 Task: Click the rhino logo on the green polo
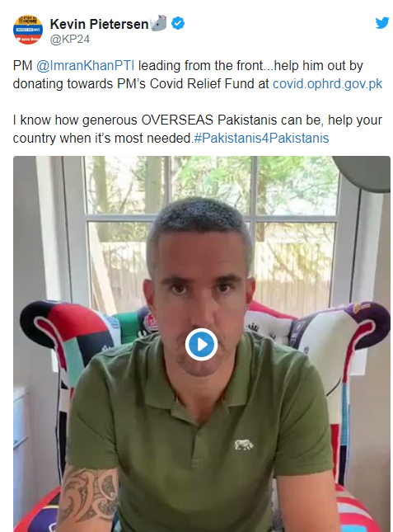(244, 445)
